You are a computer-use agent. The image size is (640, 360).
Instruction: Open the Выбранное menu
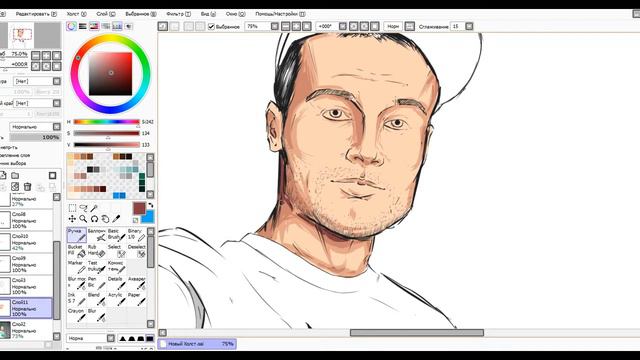(x=141, y=14)
